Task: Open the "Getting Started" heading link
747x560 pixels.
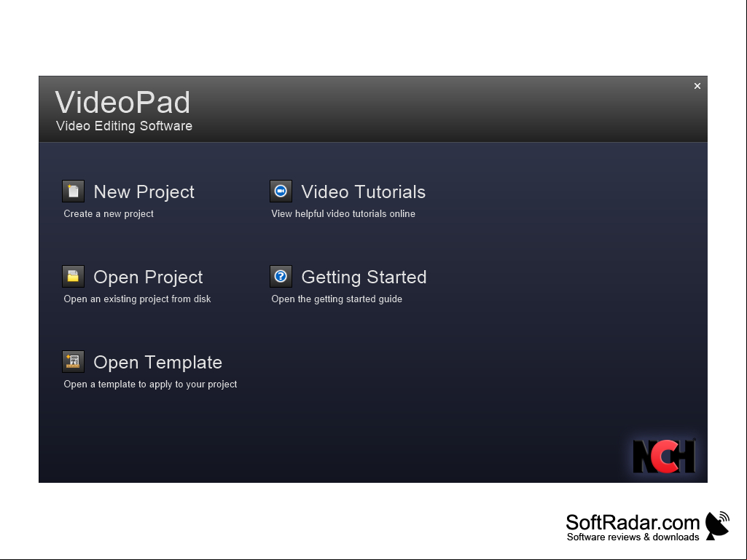Action: tap(364, 277)
